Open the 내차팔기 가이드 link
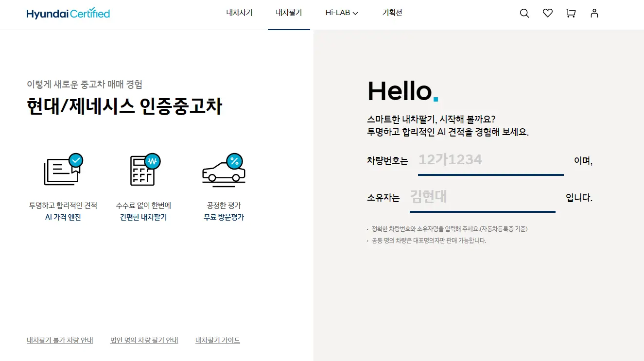 pyautogui.click(x=218, y=340)
